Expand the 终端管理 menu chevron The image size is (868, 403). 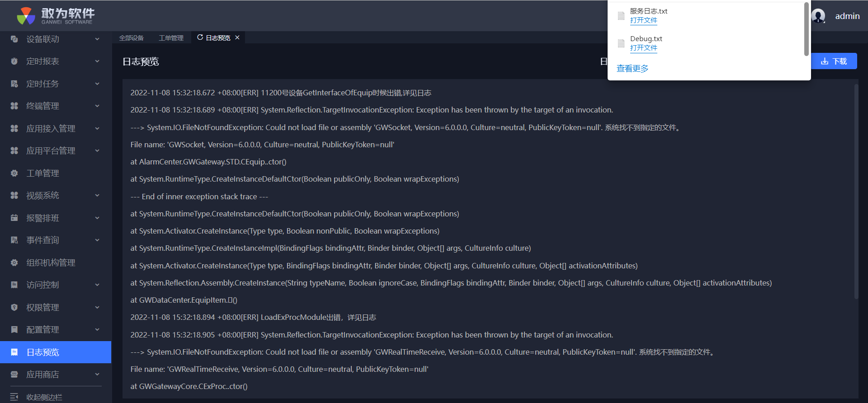pyautogui.click(x=97, y=106)
